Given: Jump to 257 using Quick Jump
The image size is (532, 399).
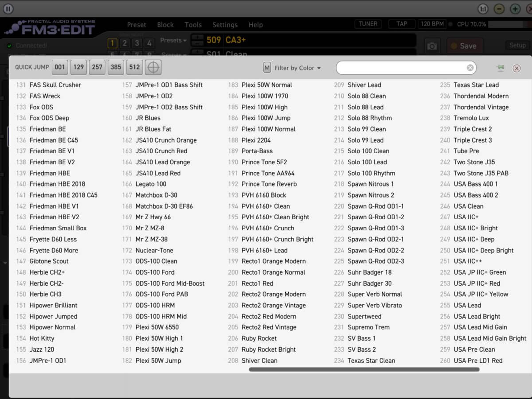Looking at the screenshot, I should 97,67.
